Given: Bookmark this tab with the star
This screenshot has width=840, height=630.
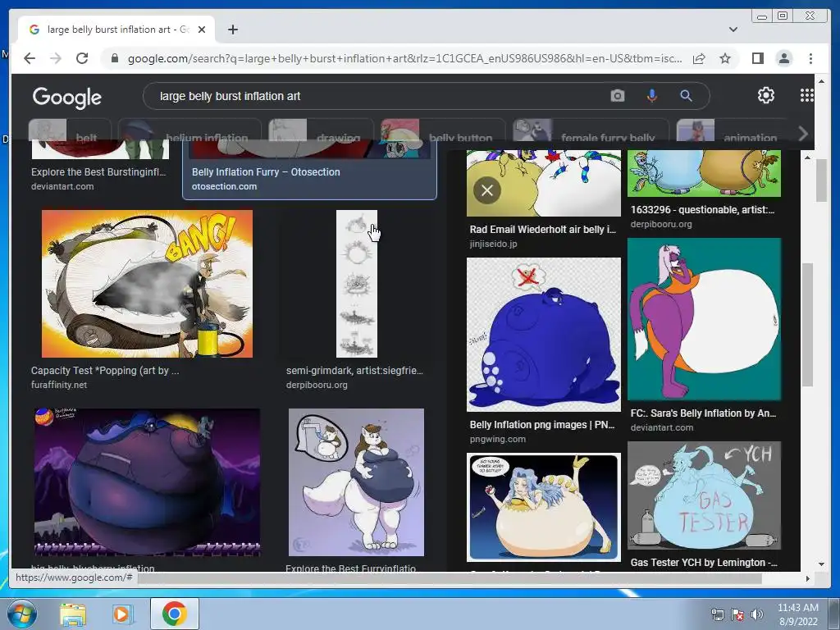Looking at the screenshot, I should pyautogui.click(x=725, y=58).
